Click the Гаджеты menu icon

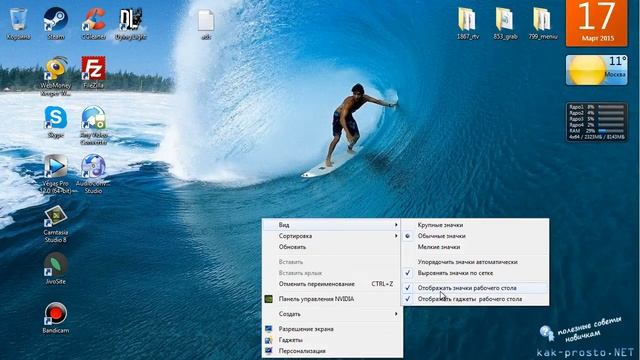(x=269, y=340)
